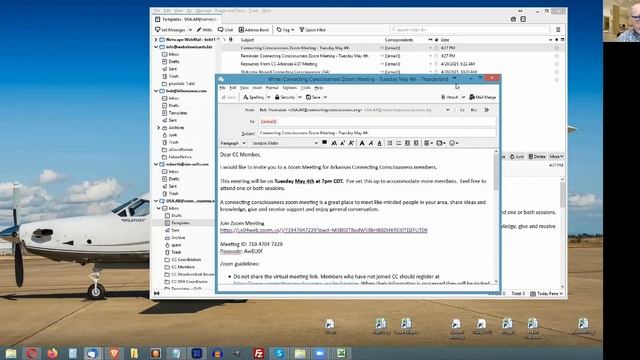This screenshot has width=640, height=360.
Task: Open compose window Insert menu
Action: [x=257, y=88]
